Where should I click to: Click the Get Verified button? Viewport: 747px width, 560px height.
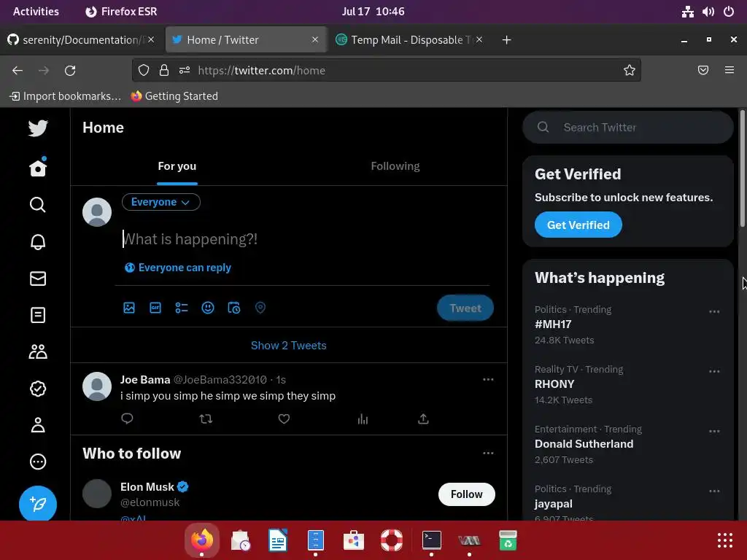pyautogui.click(x=578, y=225)
